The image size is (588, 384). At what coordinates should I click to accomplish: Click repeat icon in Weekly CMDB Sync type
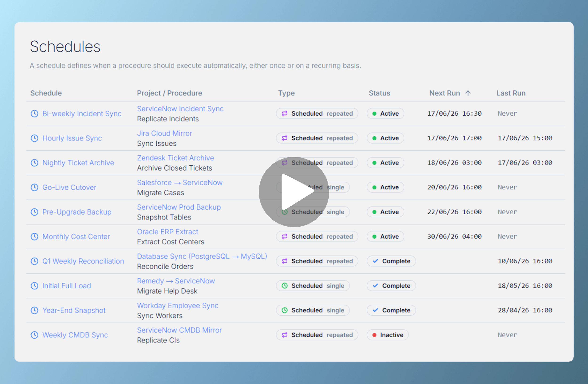pos(285,335)
